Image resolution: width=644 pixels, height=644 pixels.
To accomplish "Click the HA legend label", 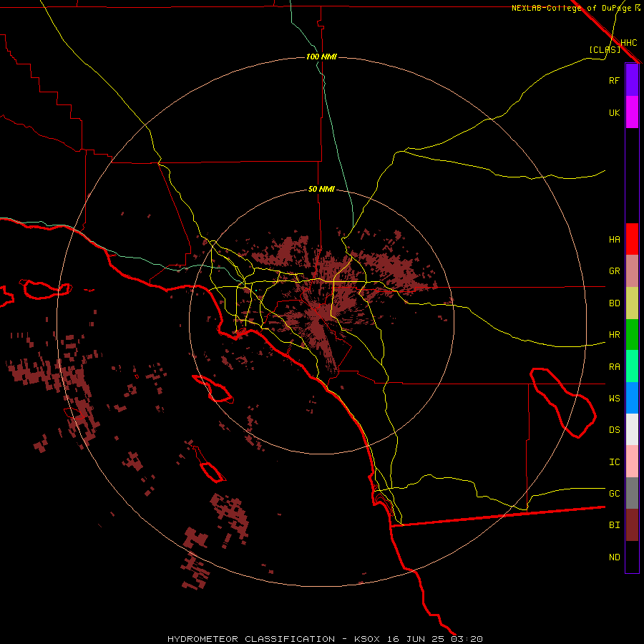I will (615, 240).
